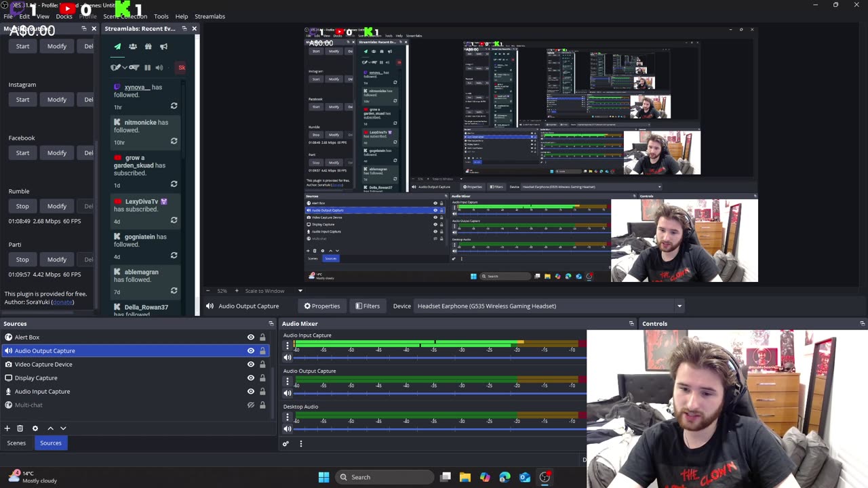Viewport: 868px width, 488px height.
Task: Move selected source down
Action: (63, 428)
